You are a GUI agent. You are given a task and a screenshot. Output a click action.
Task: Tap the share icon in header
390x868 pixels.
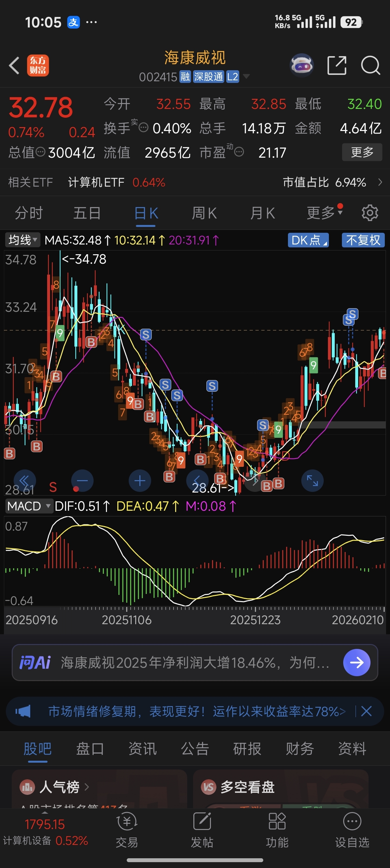tap(337, 65)
